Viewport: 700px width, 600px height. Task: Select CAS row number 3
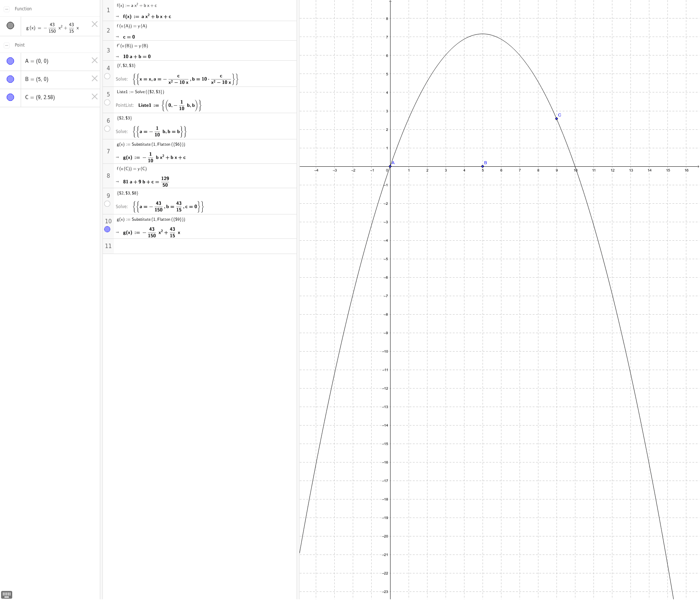tap(108, 51)
